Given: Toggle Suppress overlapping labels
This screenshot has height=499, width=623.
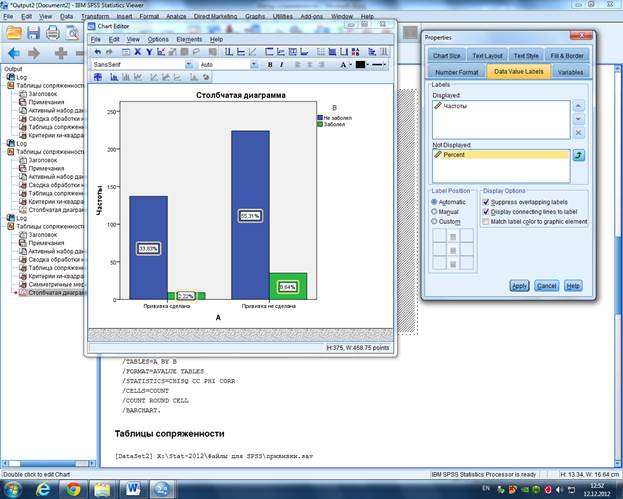Looking at the screenshot, I should coord(486,202).
